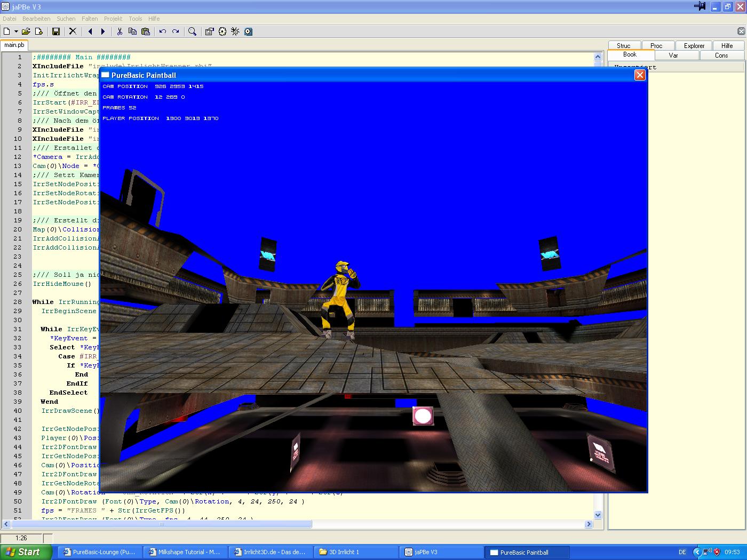Click the network connection tray icon
747x560 pixels.
706,552
